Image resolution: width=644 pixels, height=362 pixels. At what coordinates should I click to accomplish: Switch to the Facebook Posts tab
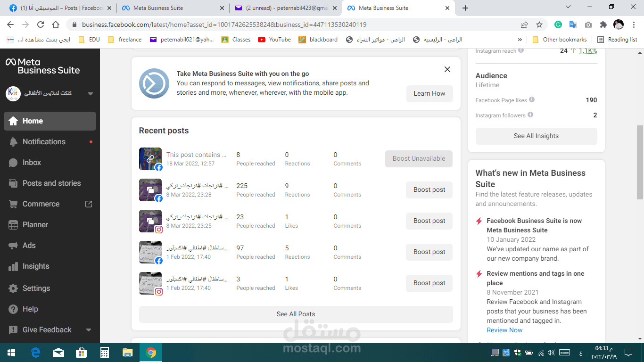59,8
